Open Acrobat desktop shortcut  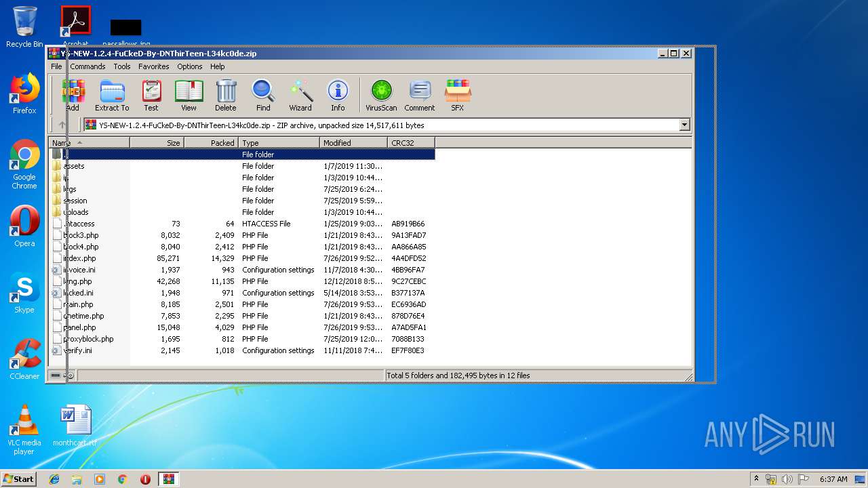pyautogui.click(x=75, y=26)
